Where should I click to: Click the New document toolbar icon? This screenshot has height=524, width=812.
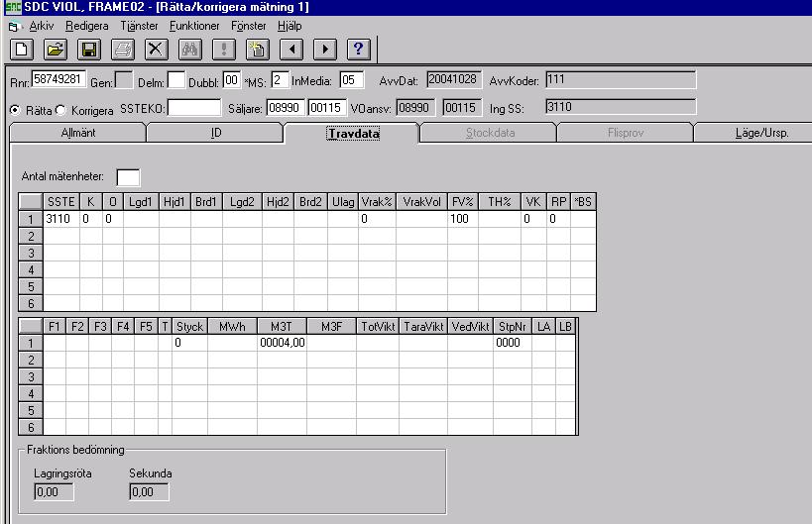[x=22, y=50]
